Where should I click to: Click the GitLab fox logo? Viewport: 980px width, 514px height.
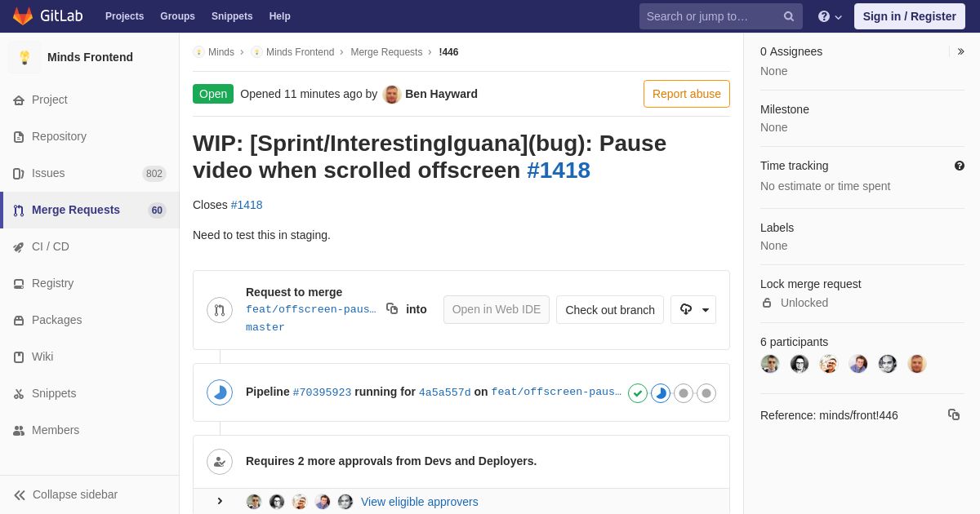pos(23,16)
